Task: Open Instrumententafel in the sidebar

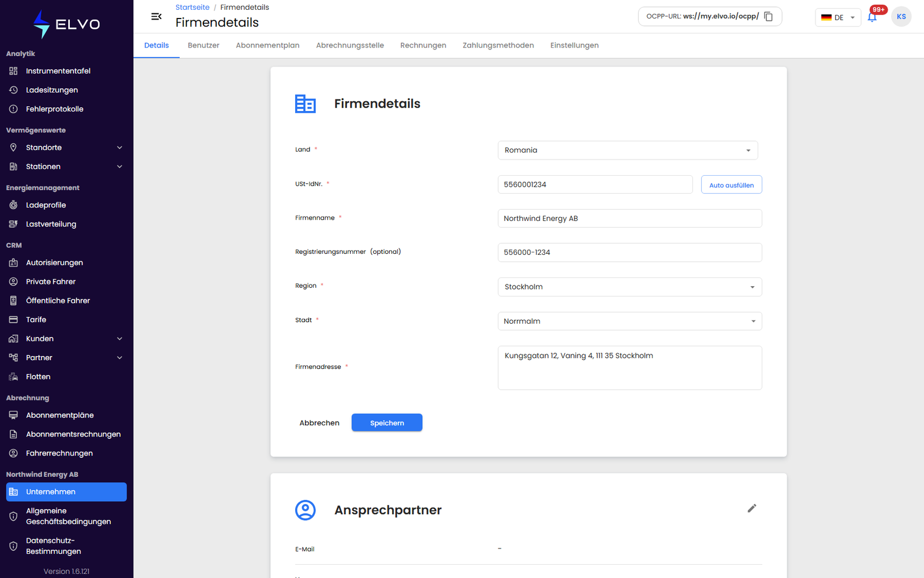Action: [66, 71]
